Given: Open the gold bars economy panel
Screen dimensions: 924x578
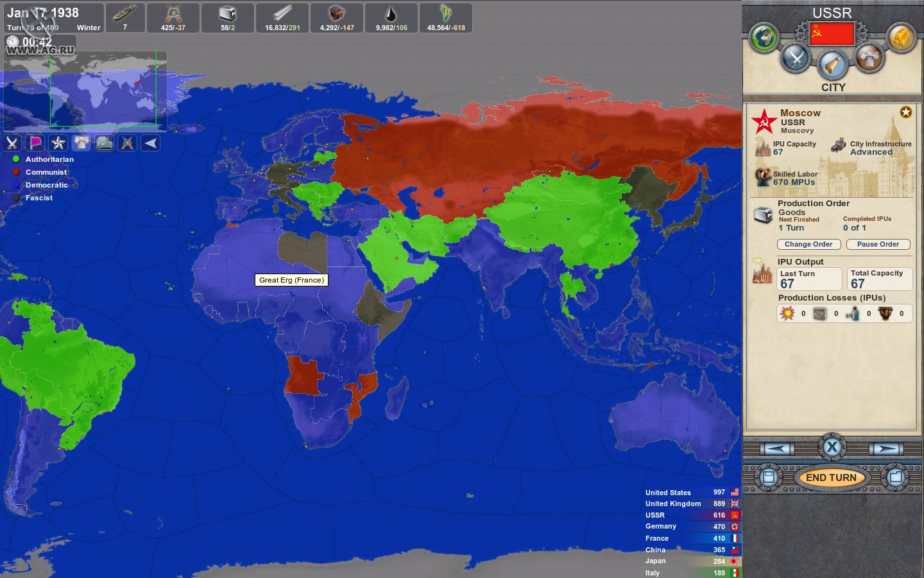Looking at the screenshot, I should pos(901,38).
